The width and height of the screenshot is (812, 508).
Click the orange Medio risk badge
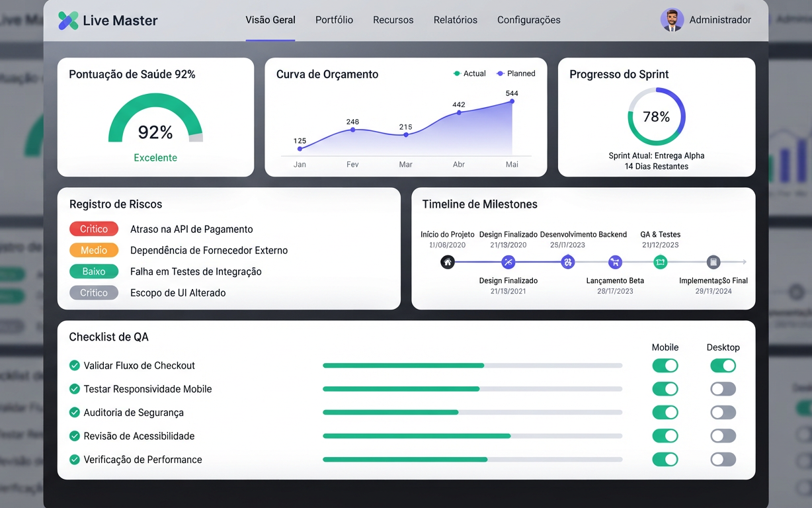pyautogui.click(x=94, y=250)
